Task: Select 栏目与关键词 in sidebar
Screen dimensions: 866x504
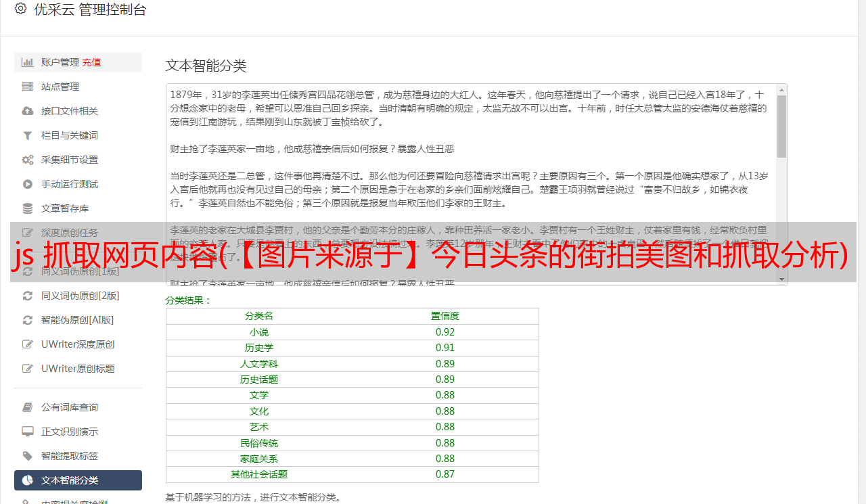Action: click(x=78, y=135)
